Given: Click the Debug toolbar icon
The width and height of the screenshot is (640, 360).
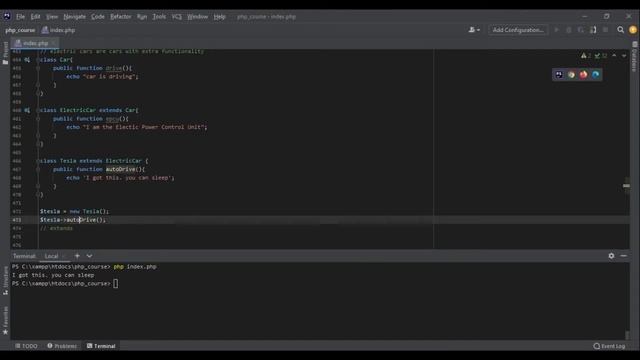Looking at the screenshot, I should tap(569, 30).
